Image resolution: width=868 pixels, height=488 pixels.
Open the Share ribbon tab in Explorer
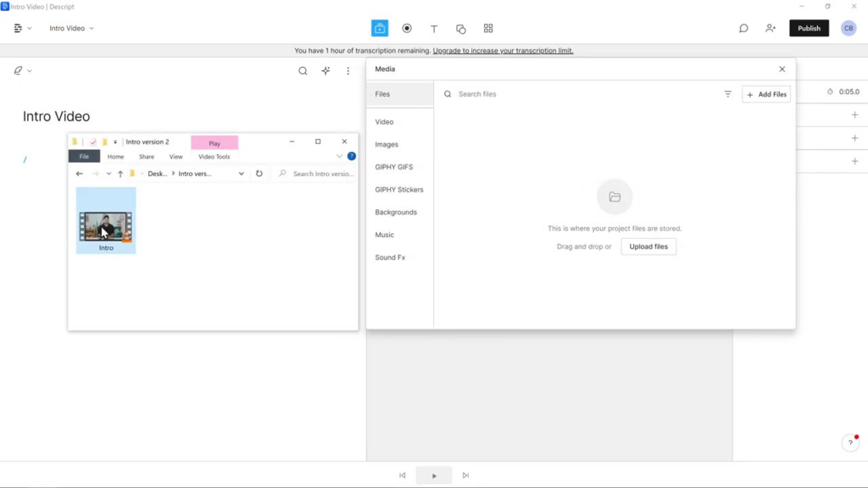pyautogui.click(x=147, y=157)
